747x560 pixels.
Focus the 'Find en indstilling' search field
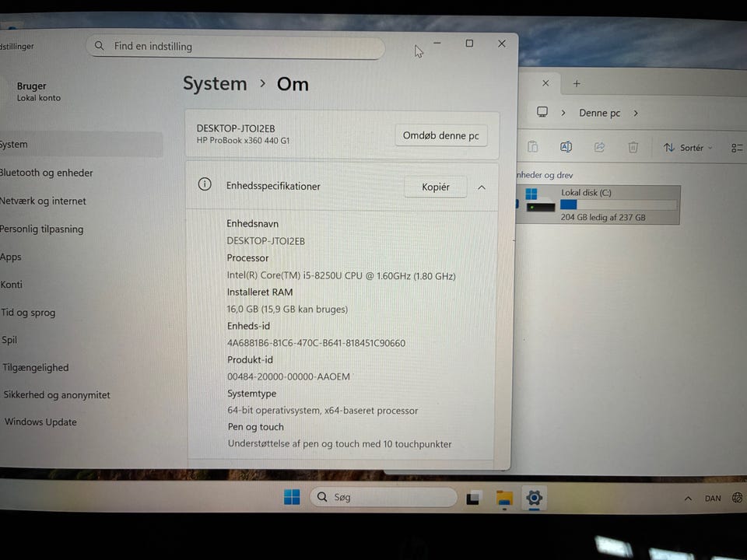click(235, 47)
